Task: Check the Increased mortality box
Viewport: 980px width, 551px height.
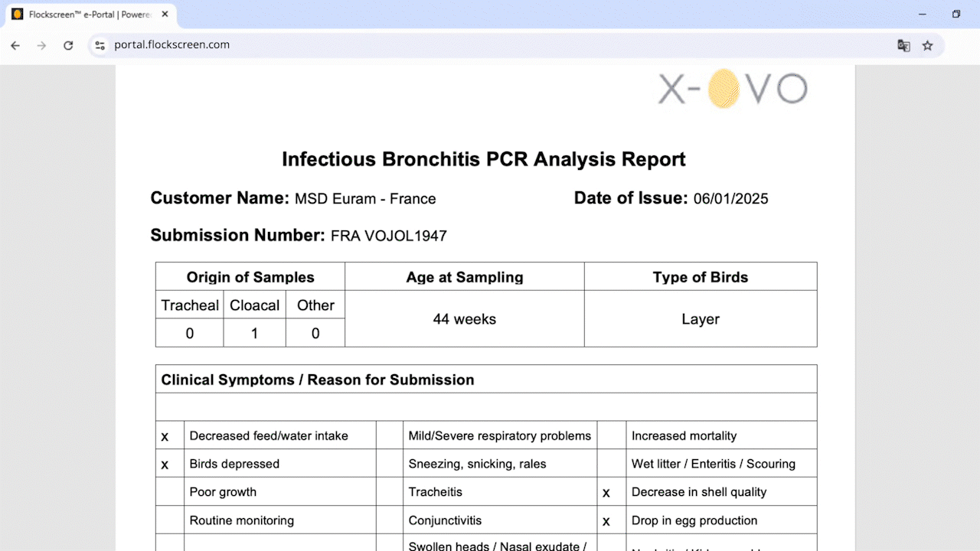Action: [612, 435]
